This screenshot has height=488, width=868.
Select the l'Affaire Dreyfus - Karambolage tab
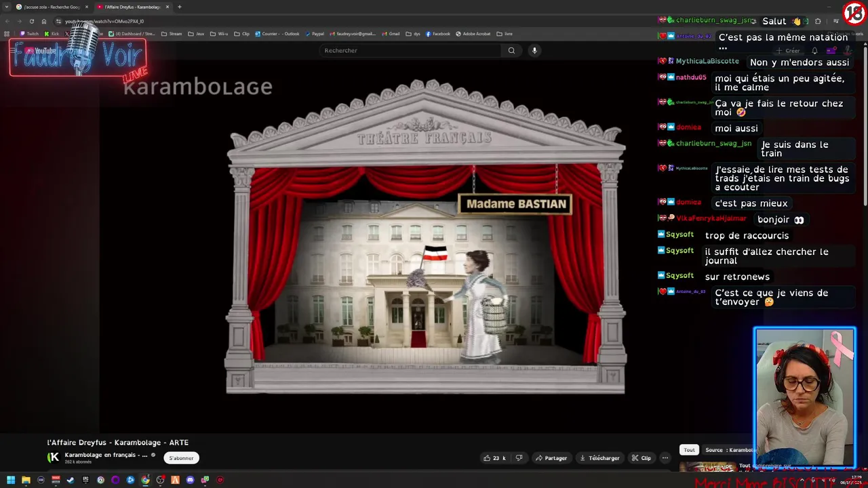[x=132, y=7]
